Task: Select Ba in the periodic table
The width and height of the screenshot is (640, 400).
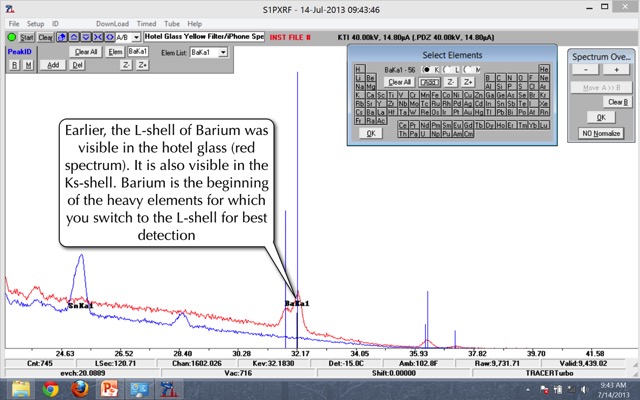Action: 370,112
